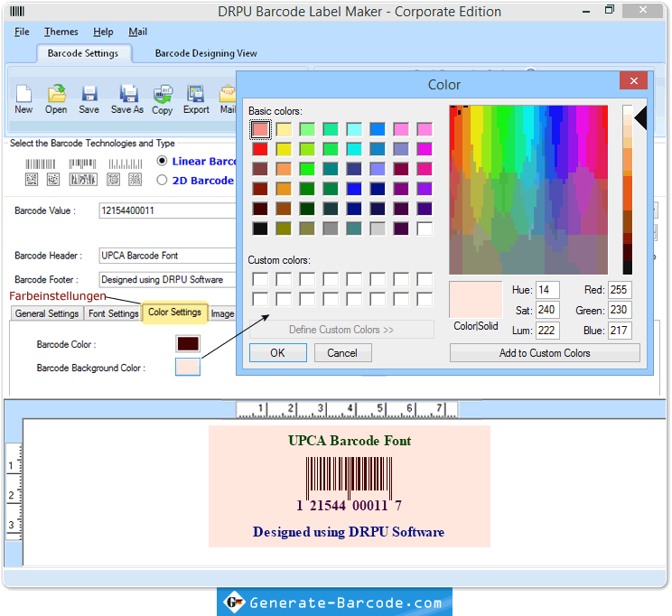The height and width of the screenshot is (616, 672).
Task: Select the bright green basic color swatch
Action: click(x=307, y=169)
